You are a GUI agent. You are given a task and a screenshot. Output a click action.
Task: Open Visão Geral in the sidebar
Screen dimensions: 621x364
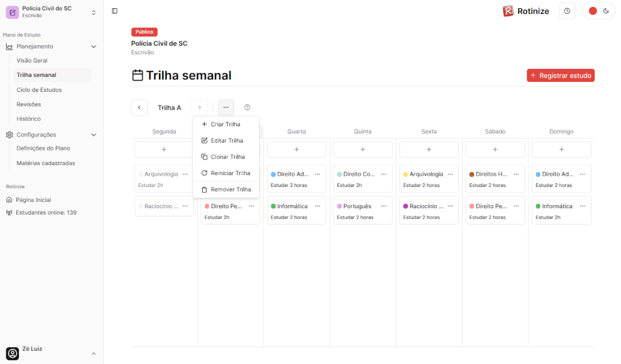[32, 61]
